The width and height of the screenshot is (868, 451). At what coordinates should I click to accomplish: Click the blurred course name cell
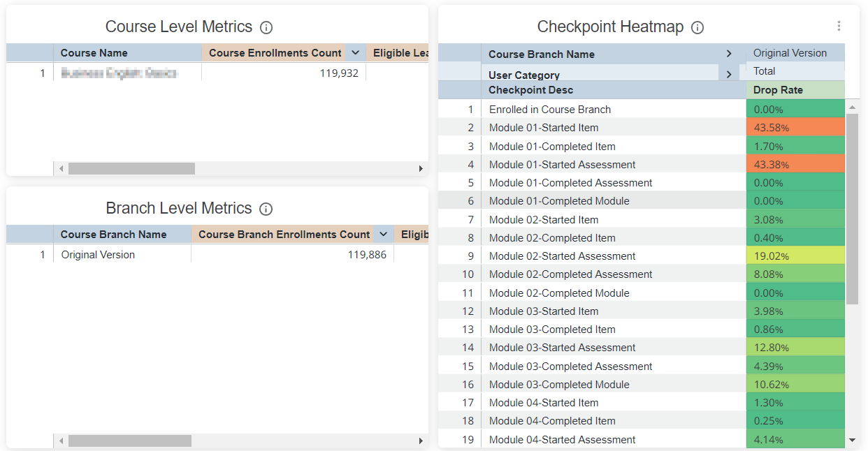coord(127,73)
